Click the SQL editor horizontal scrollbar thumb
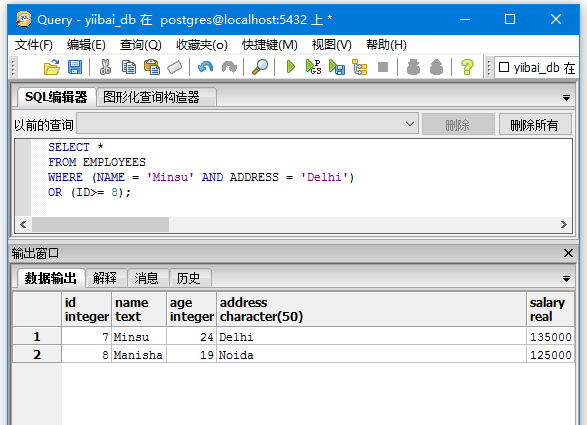The image size is (587, 425). point(100,224)
